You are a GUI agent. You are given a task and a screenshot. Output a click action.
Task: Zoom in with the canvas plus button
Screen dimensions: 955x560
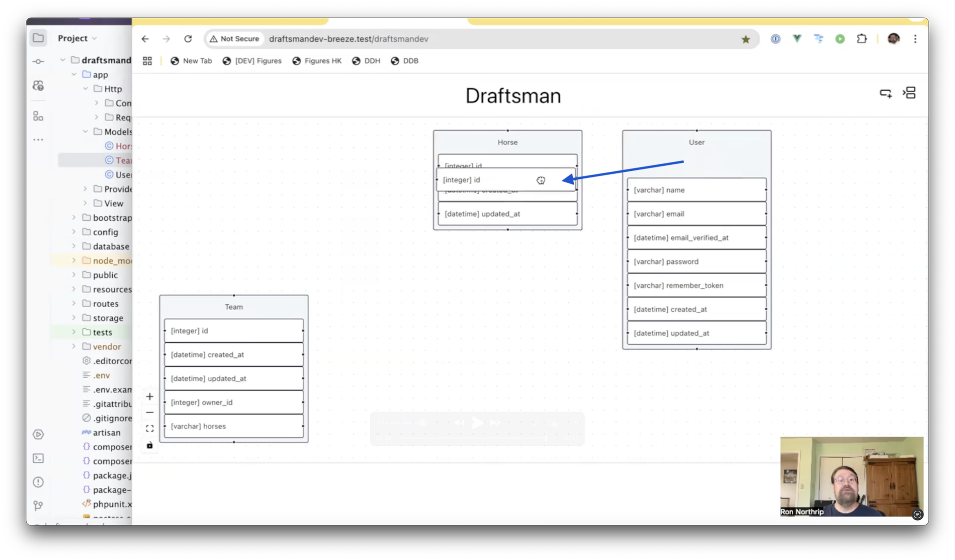(x=150, y=396)
